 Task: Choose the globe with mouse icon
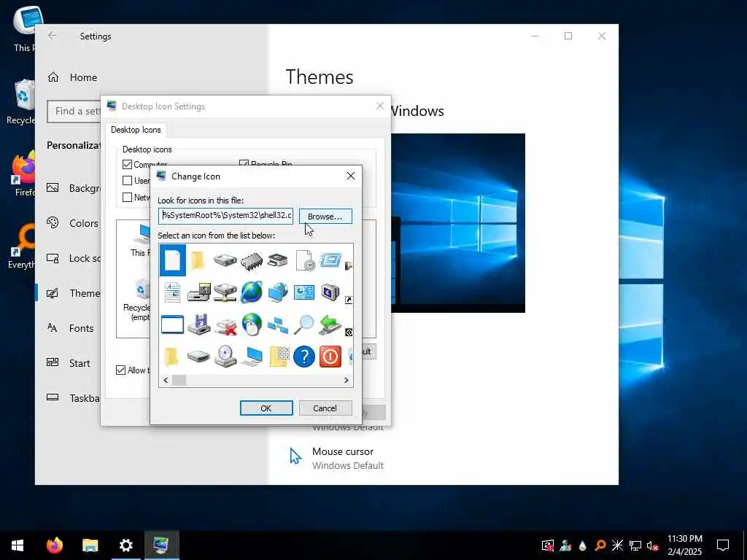tap(252, 324)
